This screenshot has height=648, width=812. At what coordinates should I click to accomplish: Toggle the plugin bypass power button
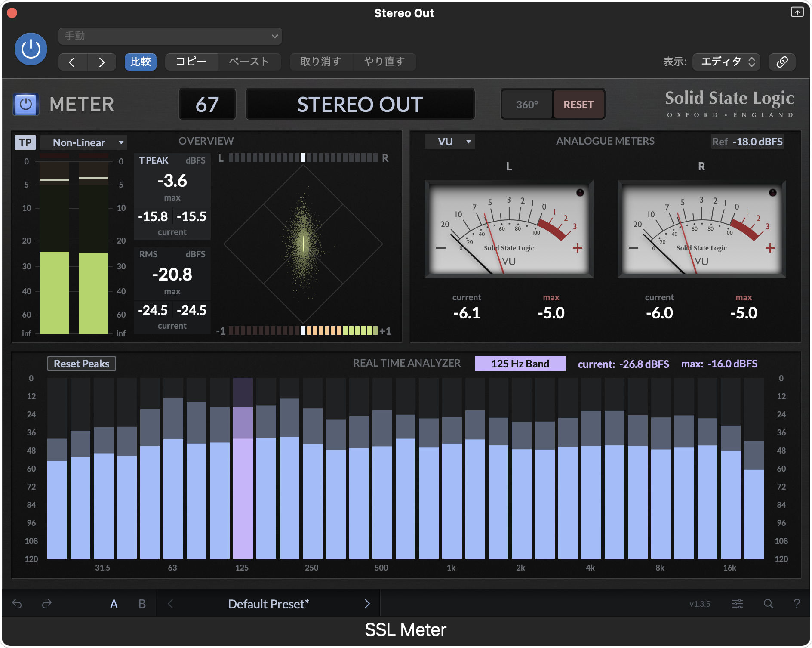[31, 49]
